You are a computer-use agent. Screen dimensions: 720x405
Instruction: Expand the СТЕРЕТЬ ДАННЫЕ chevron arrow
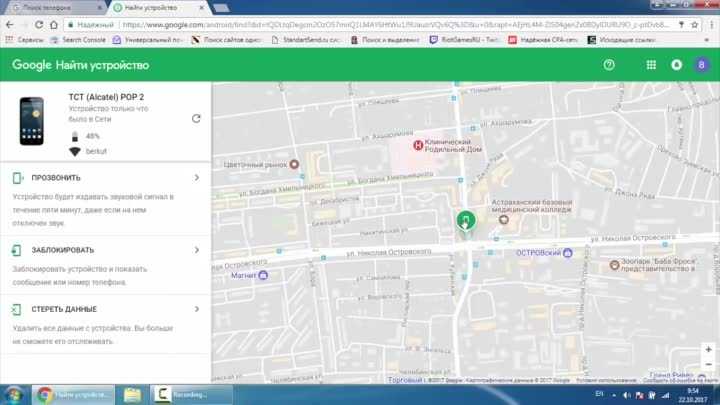pos(197,309)
